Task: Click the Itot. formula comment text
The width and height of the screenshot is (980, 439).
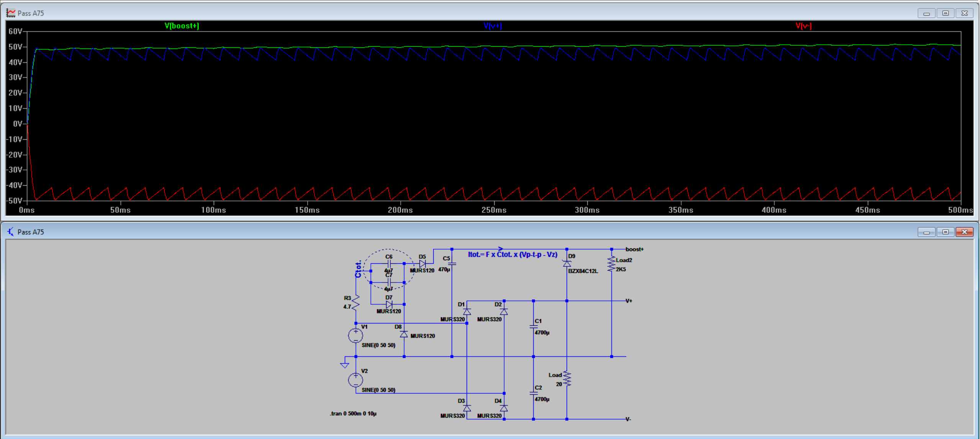Action: tap(512, 255)
